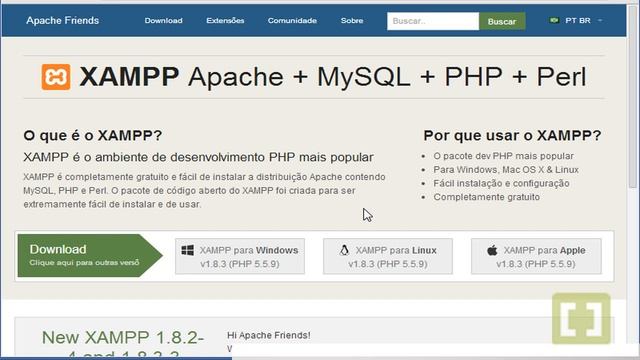The width and height of the screenshot is (640, 360).
Task: Click 'Para Windows, Mac OS X & Linux' bullet
Action: [506, 170]
